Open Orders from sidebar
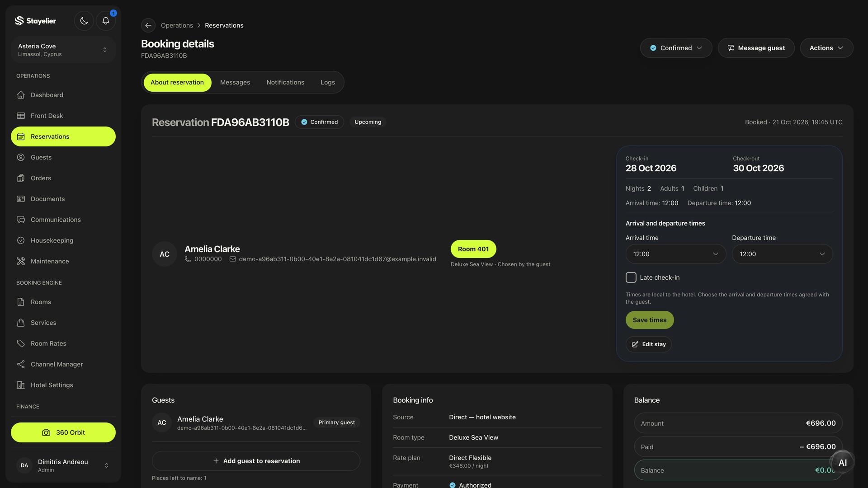Viewport: 868px width, 488px height. tap(63, 178)
